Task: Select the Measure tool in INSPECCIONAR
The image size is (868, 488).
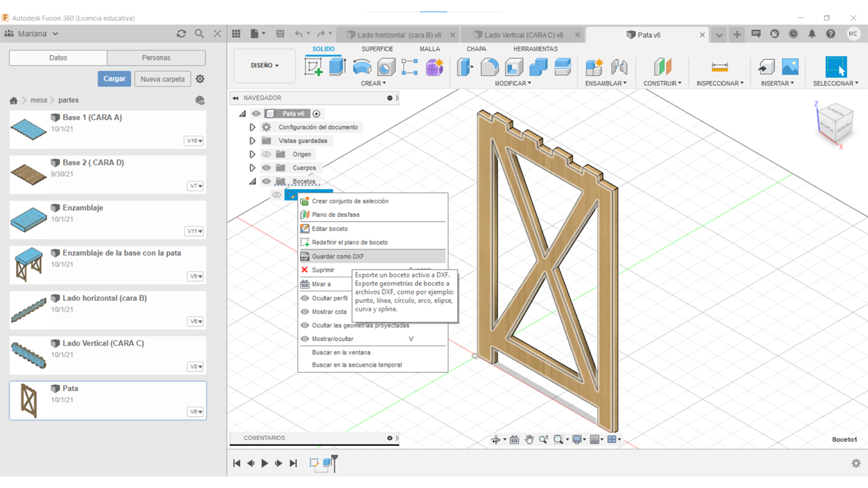Action: [719, 67]
